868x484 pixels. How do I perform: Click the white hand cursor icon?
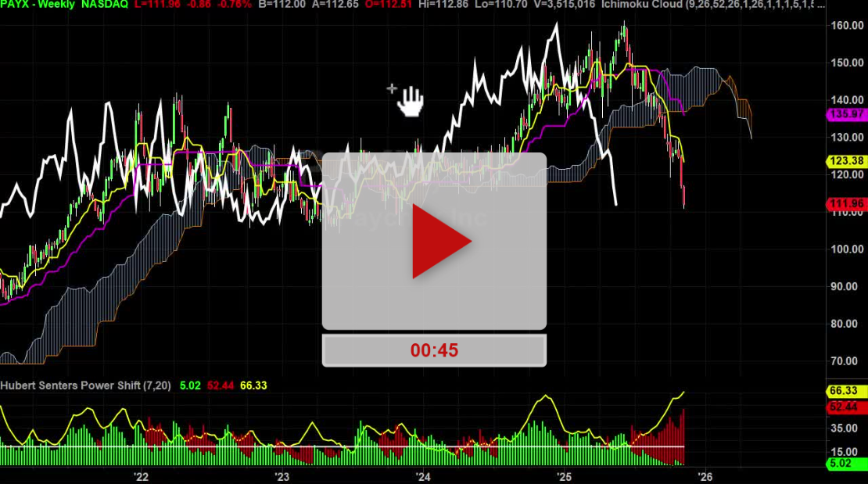[411, 101]
